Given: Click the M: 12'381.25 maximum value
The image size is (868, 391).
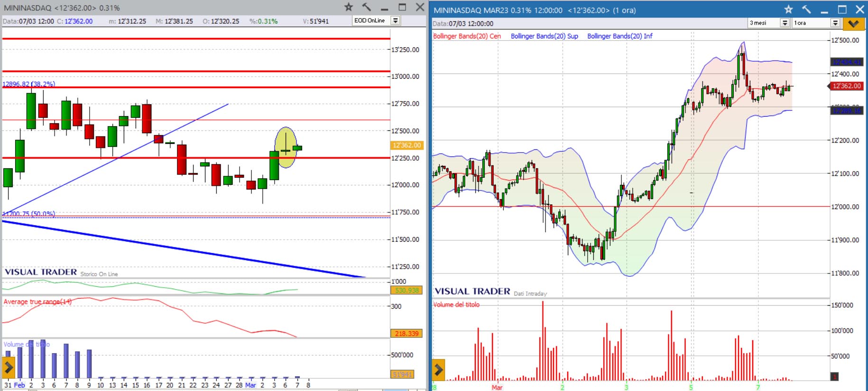Looking at the screenshot, I should 174,21.
